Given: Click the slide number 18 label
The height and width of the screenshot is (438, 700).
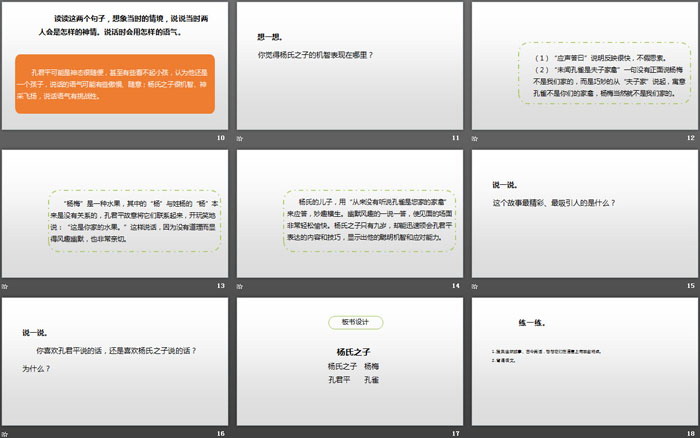Looking at the screenshot, I should click(x=689, y=432).
